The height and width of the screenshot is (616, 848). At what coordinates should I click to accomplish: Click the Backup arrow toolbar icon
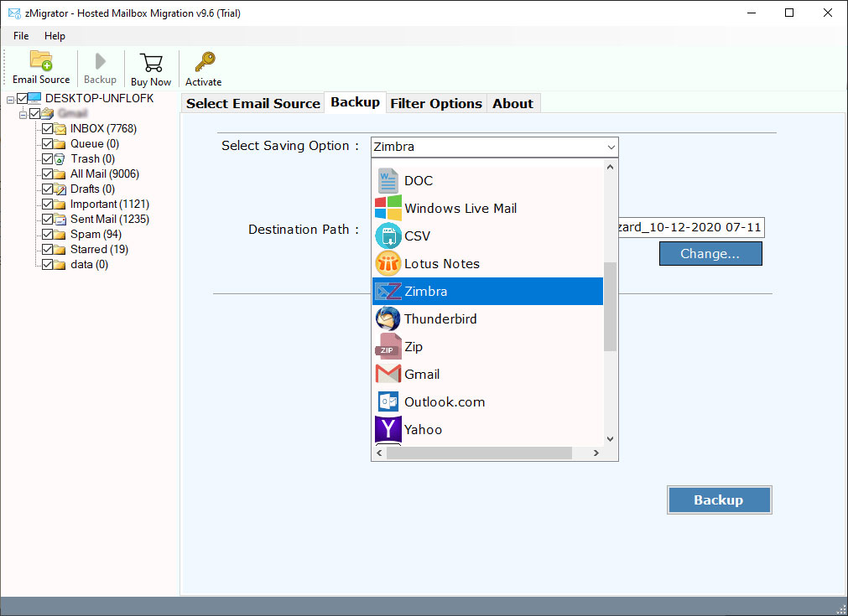click(x=100, y=61)
